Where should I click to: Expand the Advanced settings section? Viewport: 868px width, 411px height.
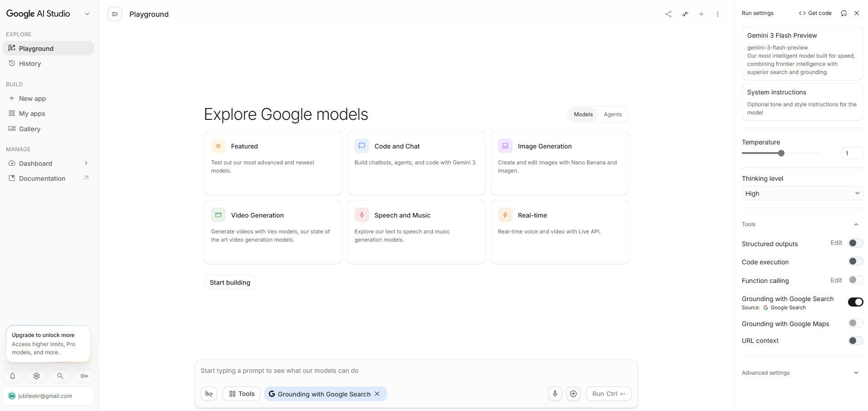[x=802, y=373]
